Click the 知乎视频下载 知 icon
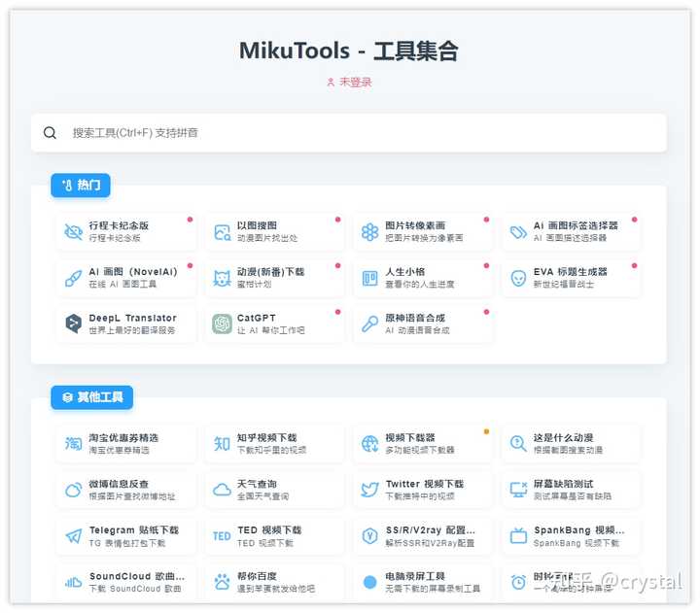Viewport: 700px width, 613px height. [222, 443]
